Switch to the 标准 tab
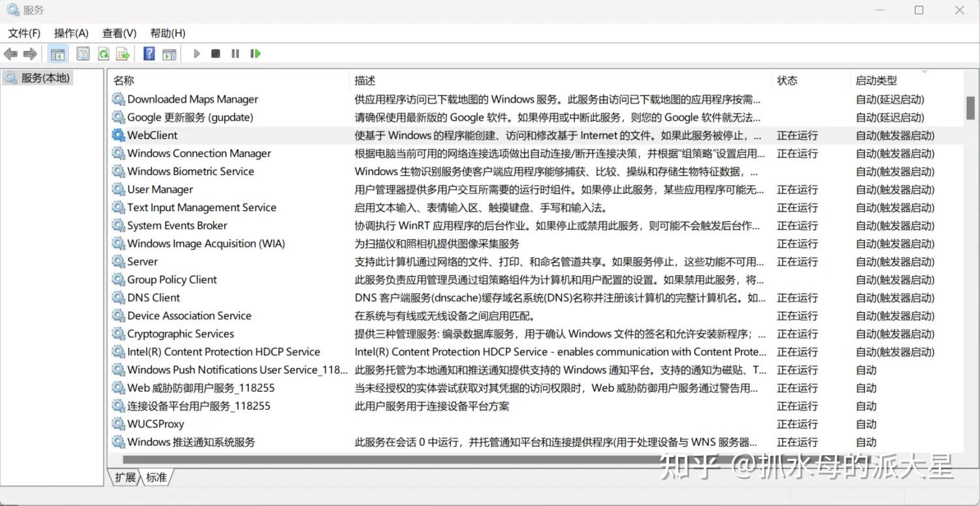This screenshot has height=506, width=980. (x=156, y=477)
